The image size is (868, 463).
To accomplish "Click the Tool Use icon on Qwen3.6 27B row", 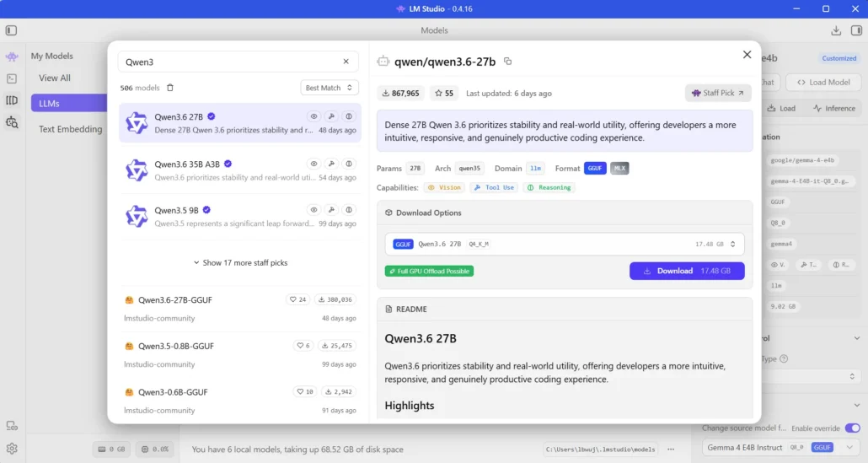I will 331,116.
